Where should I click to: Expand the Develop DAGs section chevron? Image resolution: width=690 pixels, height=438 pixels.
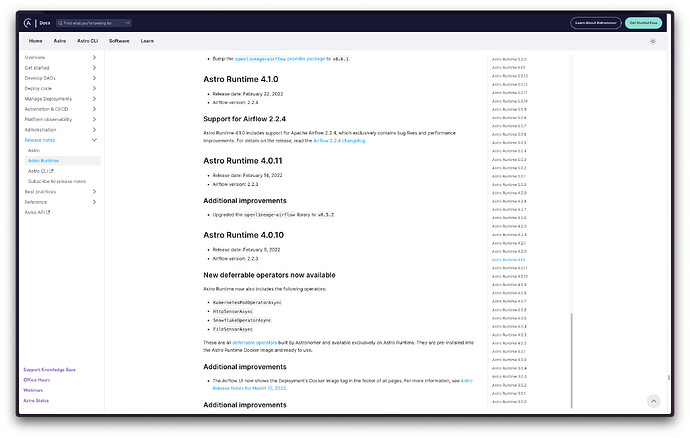click(x=94, y=78)
